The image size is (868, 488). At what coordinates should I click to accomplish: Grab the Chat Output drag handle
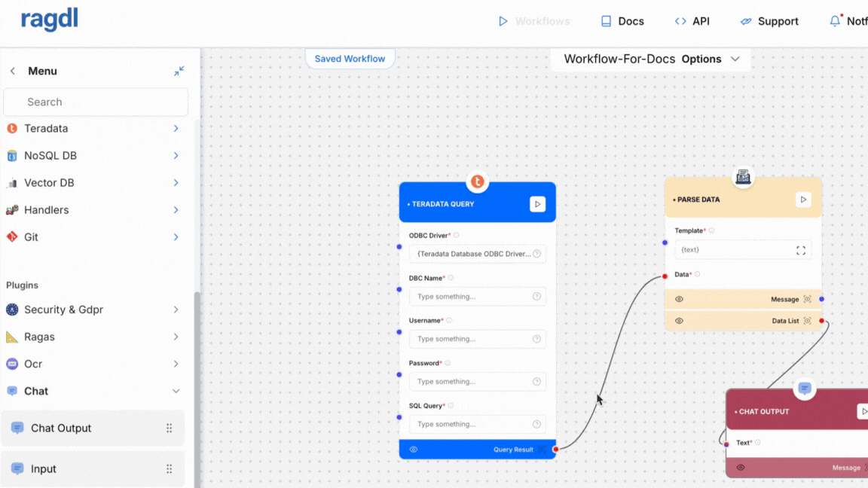(170, 429)
